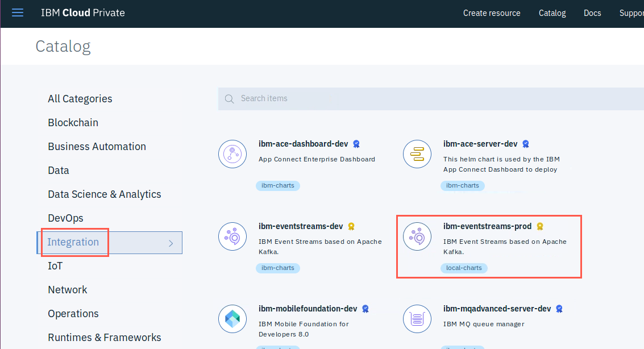Click 'IBM Mobile Foundation for Developers 8.0' text
Screen dimensions: 644x349
pos(304,329)
